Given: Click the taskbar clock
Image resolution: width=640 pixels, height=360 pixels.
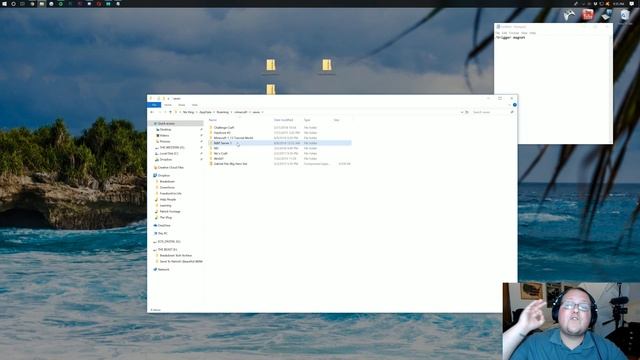Looking at the screenshot, I should [618, 4].
